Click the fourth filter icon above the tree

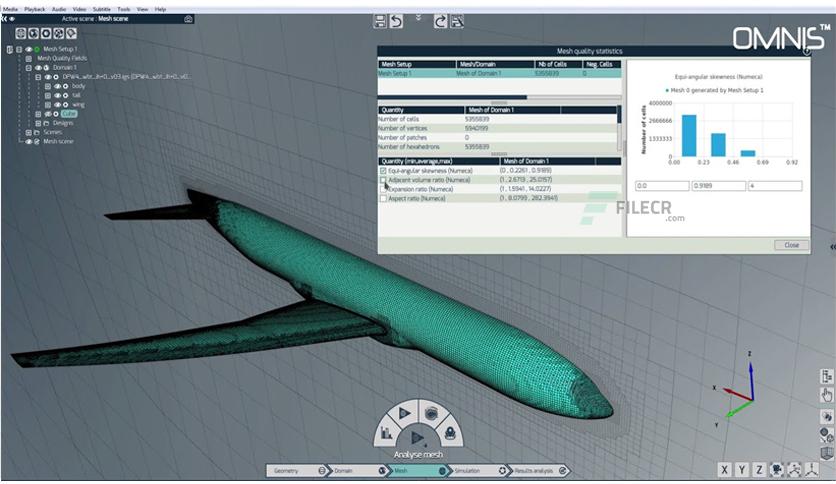tap(58, 34)
